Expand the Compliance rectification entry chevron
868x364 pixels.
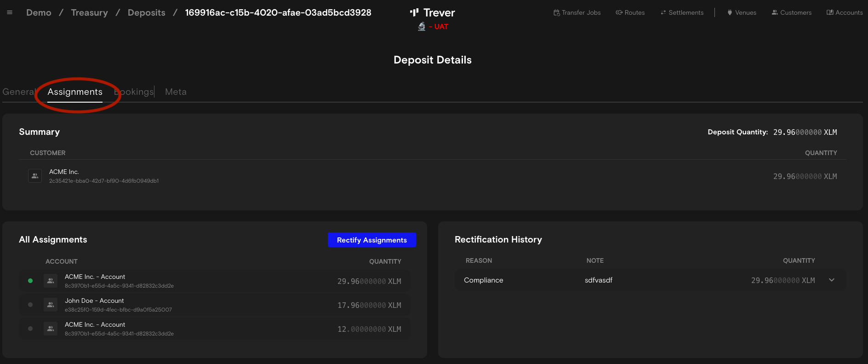(832, 280)
